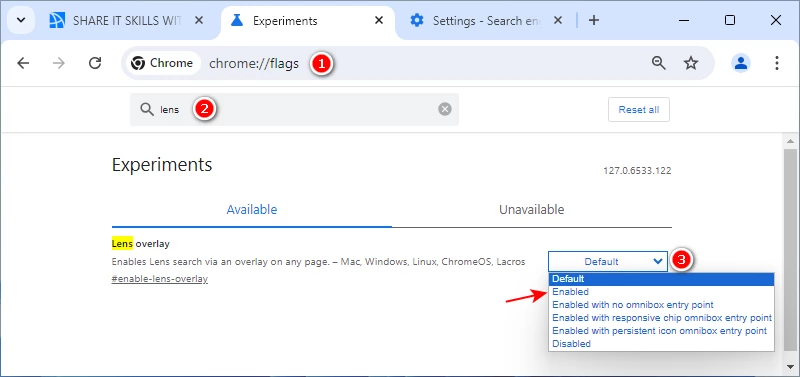800x377 pixels.
Task: Click the Reset all button
Action: click(x=639, y=110)
